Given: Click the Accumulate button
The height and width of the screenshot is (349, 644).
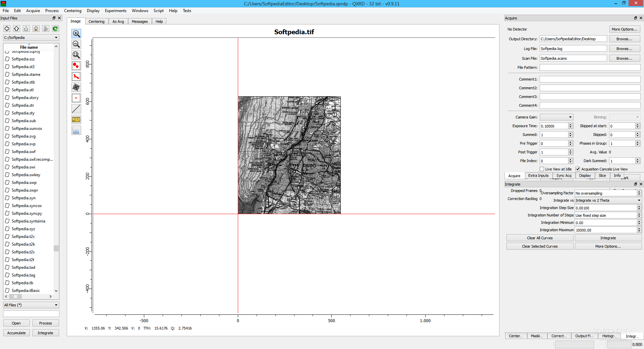Looking at the screenshot, I should coord(16,333).
